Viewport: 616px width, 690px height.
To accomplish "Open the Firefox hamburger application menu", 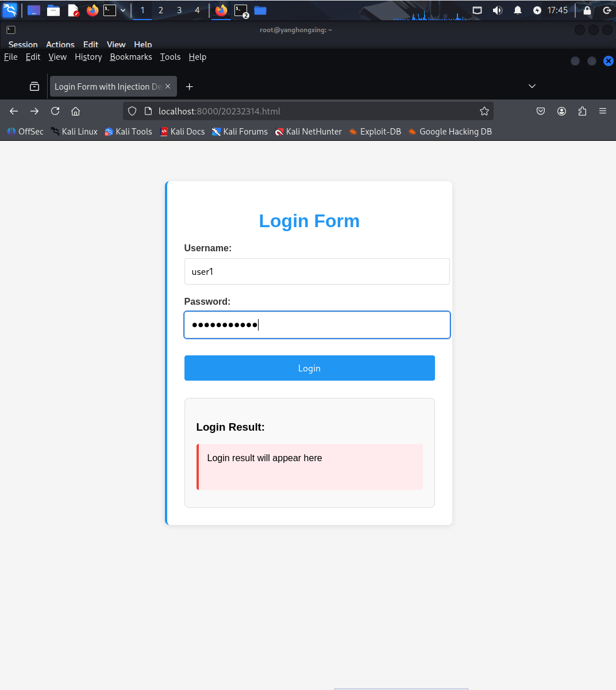I will pos(603,111).
